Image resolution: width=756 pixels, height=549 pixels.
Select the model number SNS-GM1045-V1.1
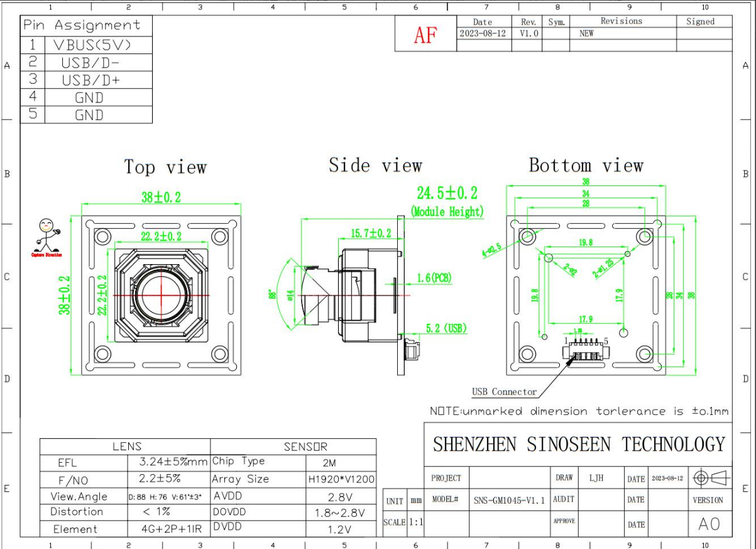point(509,501)
